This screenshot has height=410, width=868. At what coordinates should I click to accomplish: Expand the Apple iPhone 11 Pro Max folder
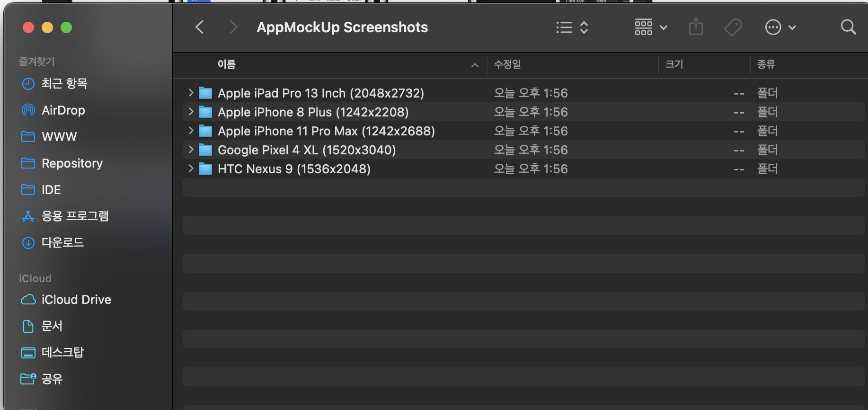(x=191, y=131)
